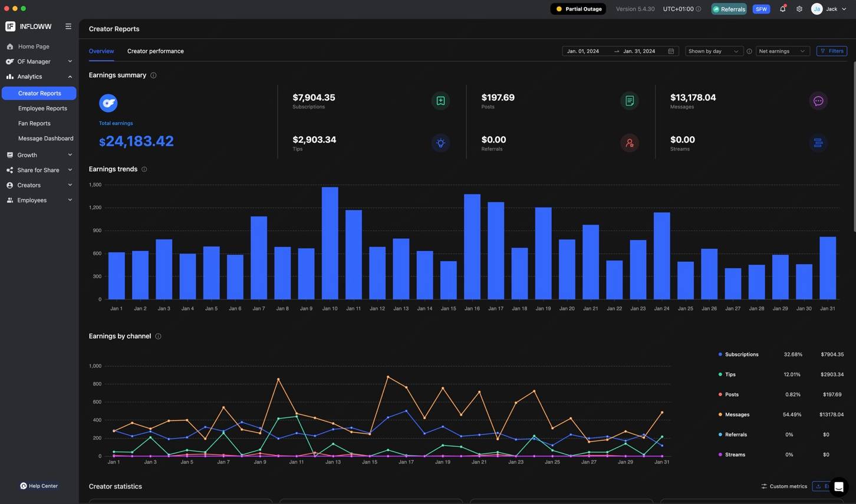This screenshot has width=856, height=504.
Task: Click the Earnings trends info icon
Action: (144, 169)
